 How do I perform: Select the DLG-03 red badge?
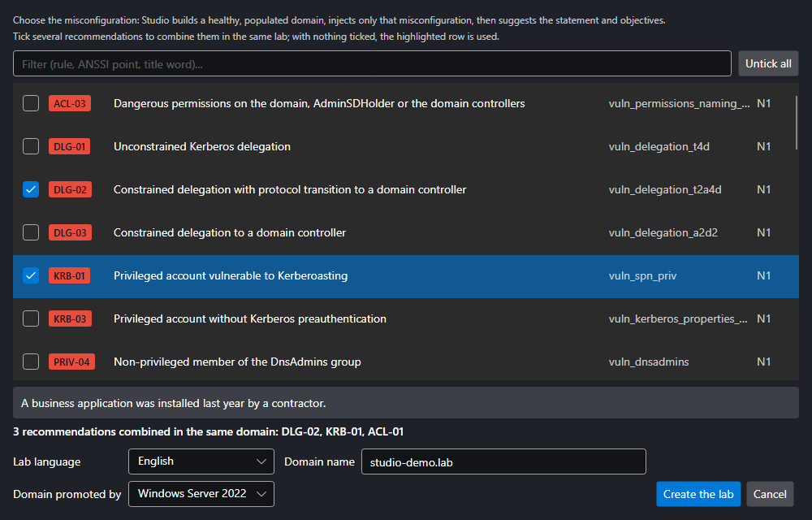70,232
